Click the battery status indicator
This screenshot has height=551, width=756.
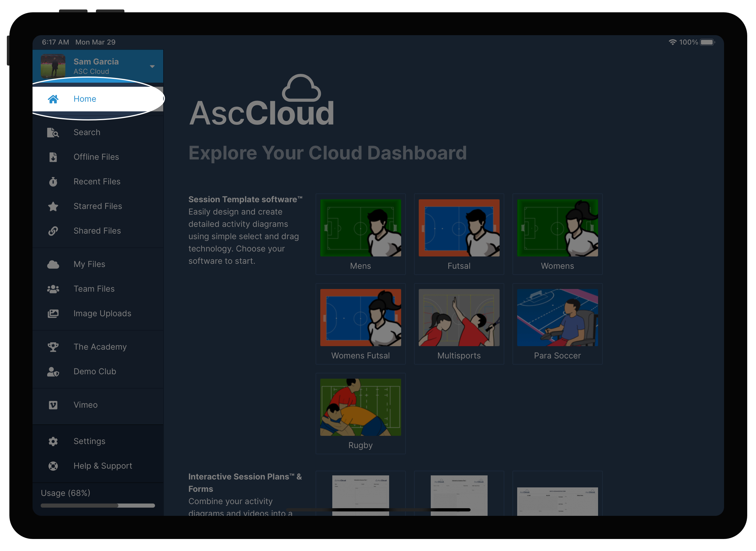707,42
